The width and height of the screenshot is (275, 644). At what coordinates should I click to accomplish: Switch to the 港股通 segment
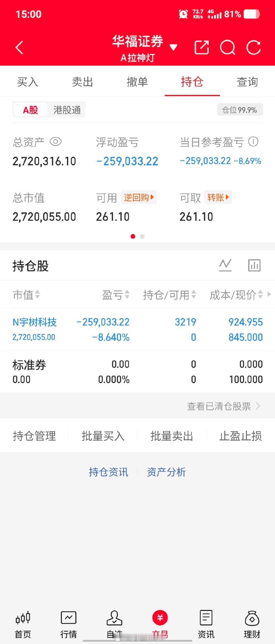67,110
